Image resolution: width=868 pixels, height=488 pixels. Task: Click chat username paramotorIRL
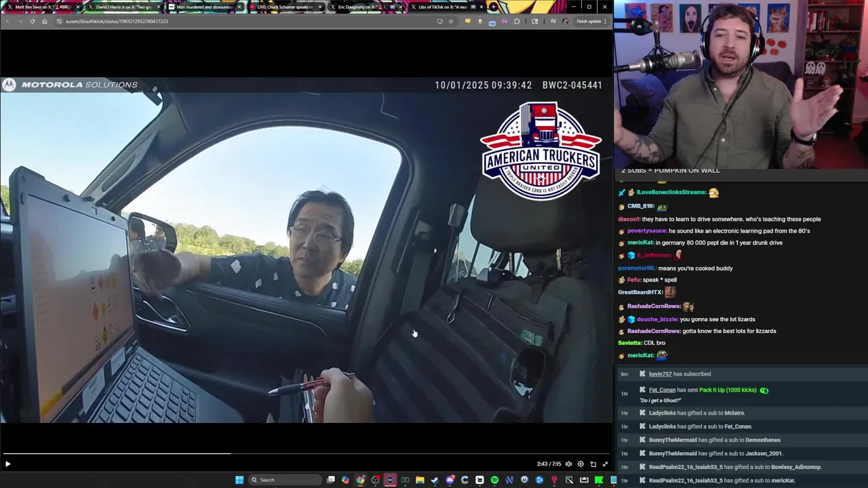(x=636, y=268)
